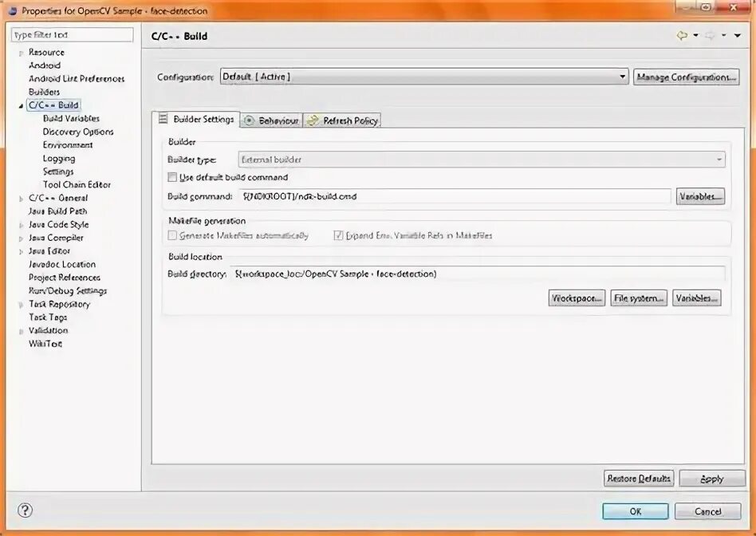Expand the Resource tree node
This screenshot has height=536, width=756.
click(x=21, y=53)
